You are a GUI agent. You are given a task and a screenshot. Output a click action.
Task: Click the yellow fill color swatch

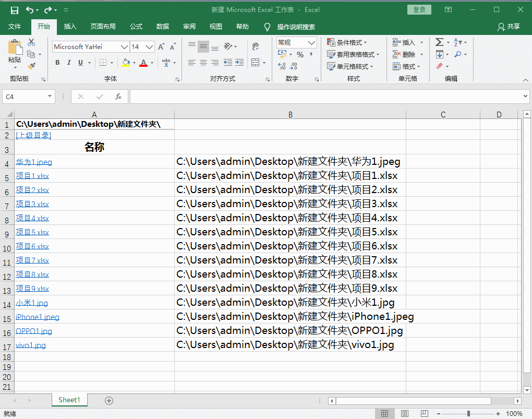tap(126, 63)
